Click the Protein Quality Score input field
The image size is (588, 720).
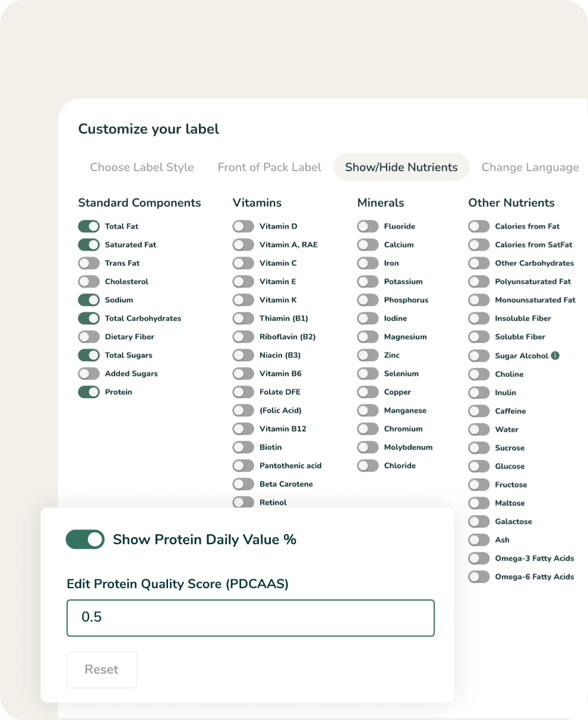coord(250,618)
